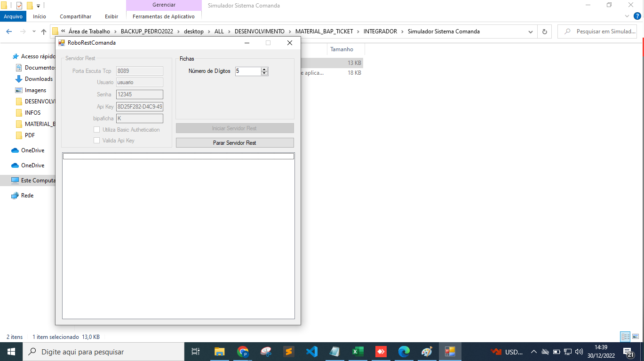Select Este Computador in the navigation pane
The image size is (644, 361).
click(x=38, y=180)
